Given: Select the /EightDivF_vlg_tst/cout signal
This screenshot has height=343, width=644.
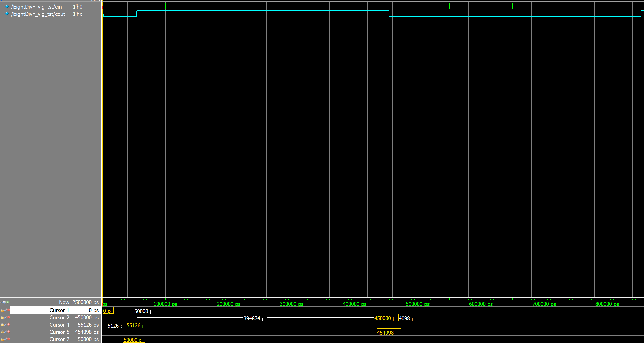Looking at the screenshot, I should click(38, 14).
